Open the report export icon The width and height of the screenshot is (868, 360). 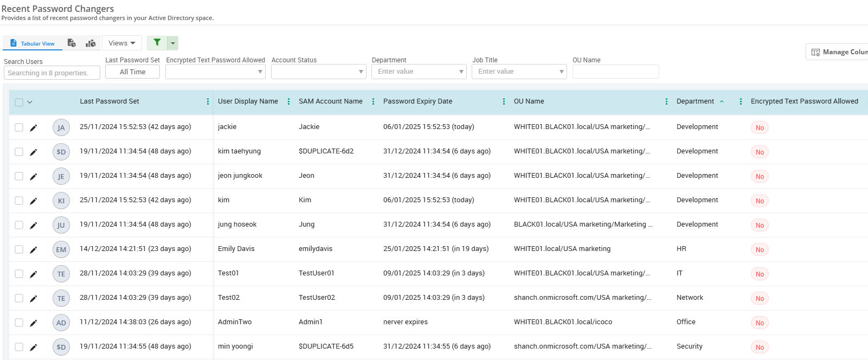pos(72,43)
